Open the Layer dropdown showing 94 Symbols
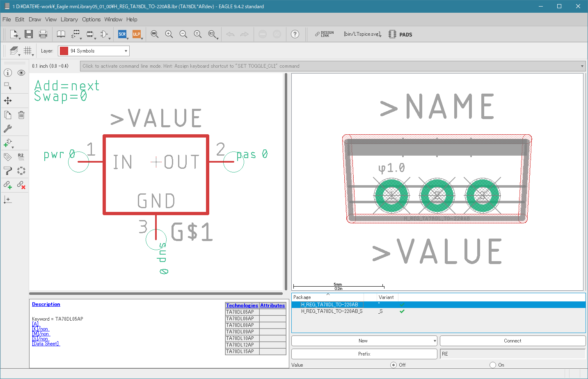The image size is (588, 379). tap(94, 51)
